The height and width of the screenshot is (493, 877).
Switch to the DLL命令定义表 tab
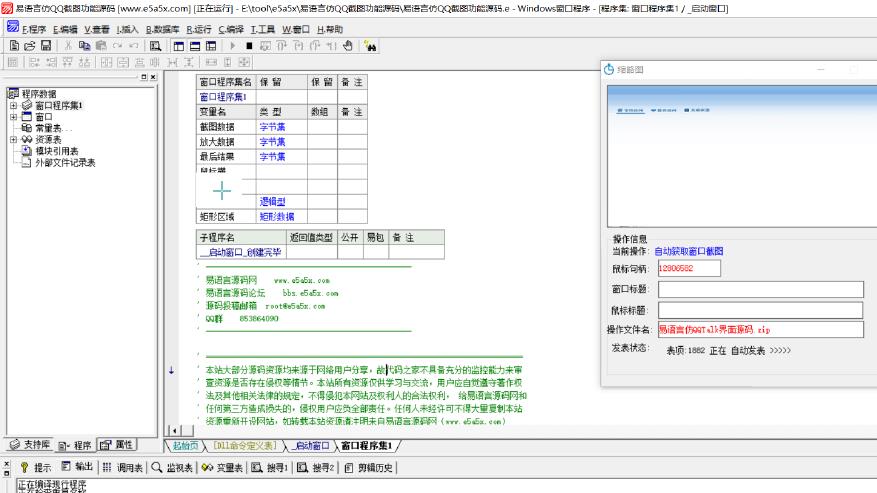245,446
